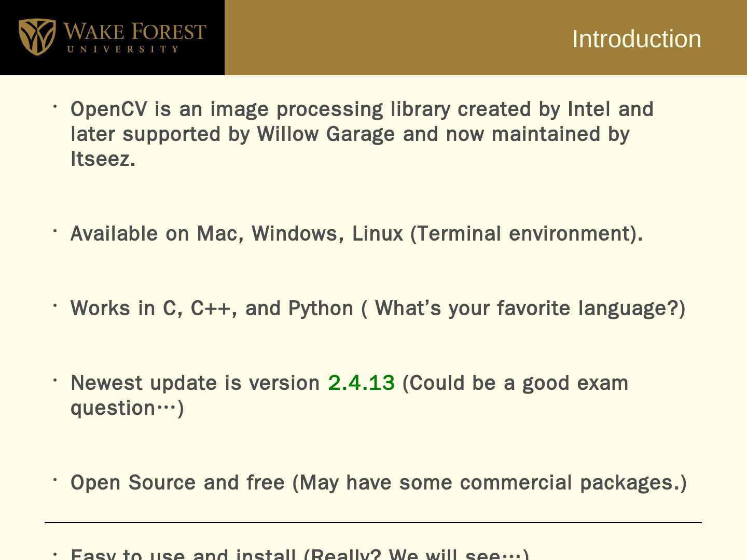This screenshot has height=560, width=747.
Task: Click the "Introduction" slide title
Action: click(636, 39)
